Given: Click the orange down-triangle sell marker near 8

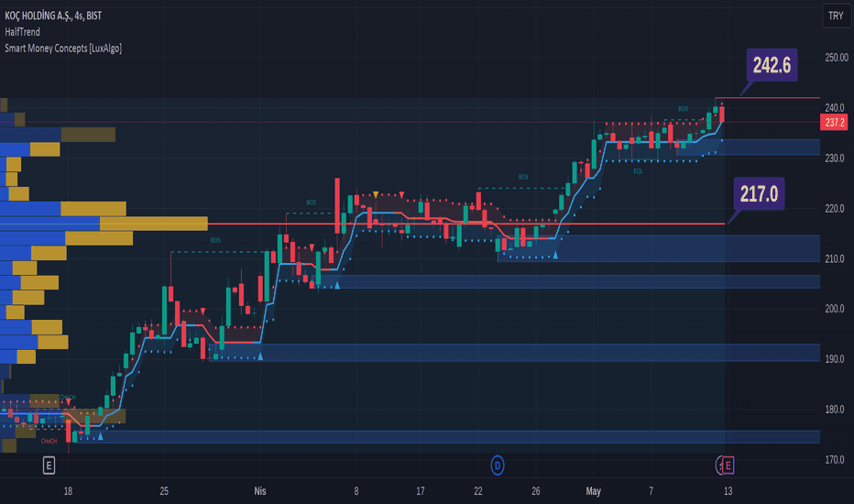Looking at the screenshot, I should (376, 194).
